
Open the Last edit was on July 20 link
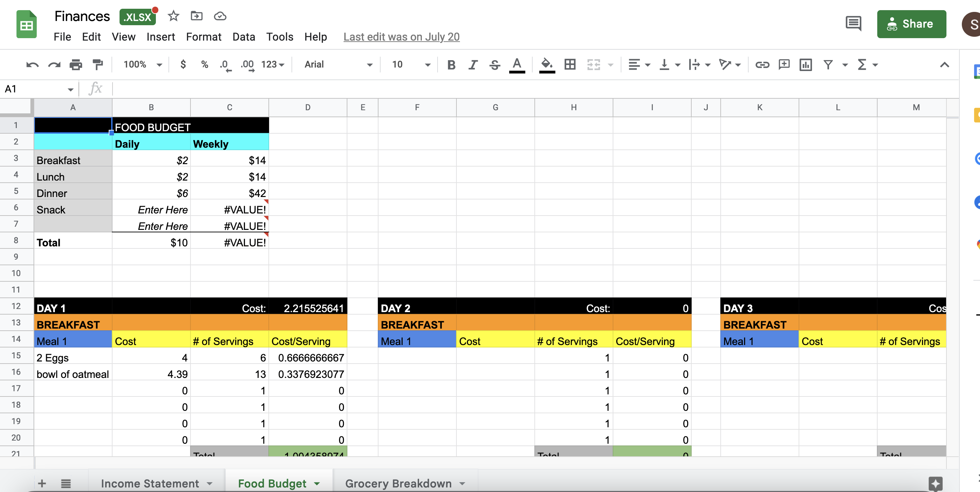tap(401, 37)
